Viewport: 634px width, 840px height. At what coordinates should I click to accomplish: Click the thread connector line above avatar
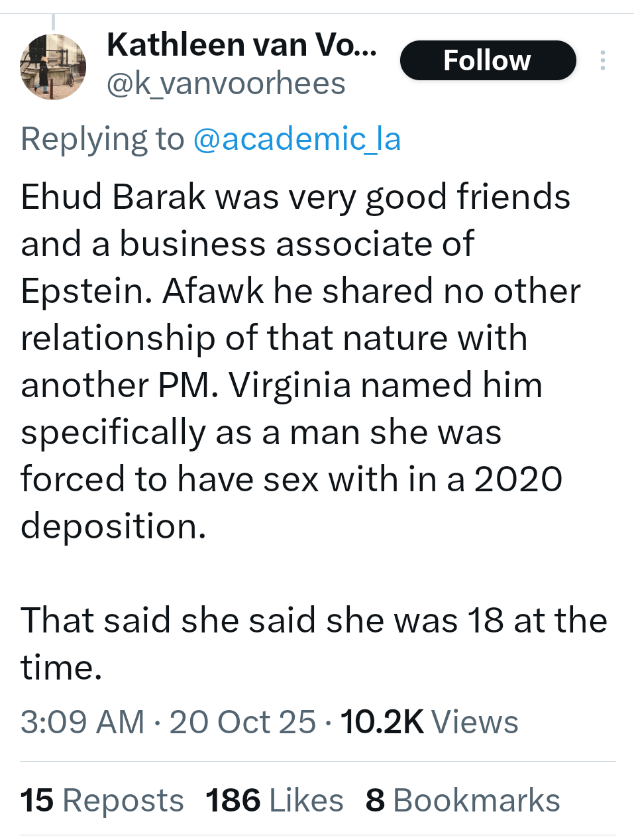tap(54, 23)
